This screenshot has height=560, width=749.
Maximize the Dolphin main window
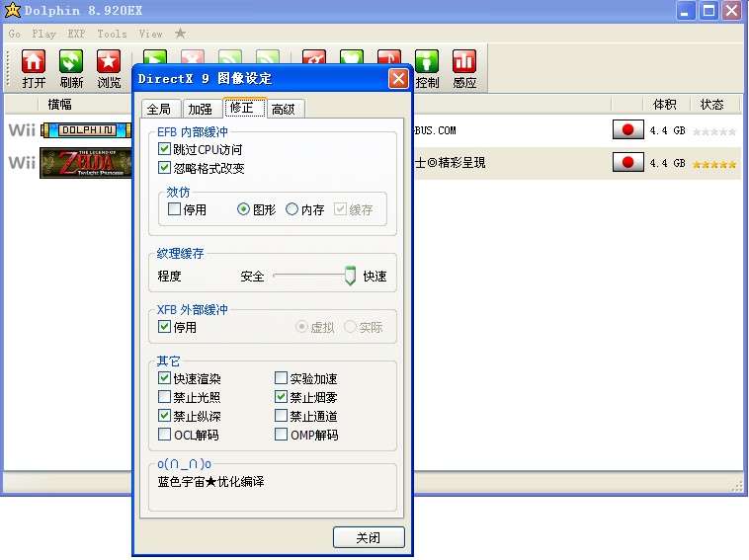coord(708,11)
